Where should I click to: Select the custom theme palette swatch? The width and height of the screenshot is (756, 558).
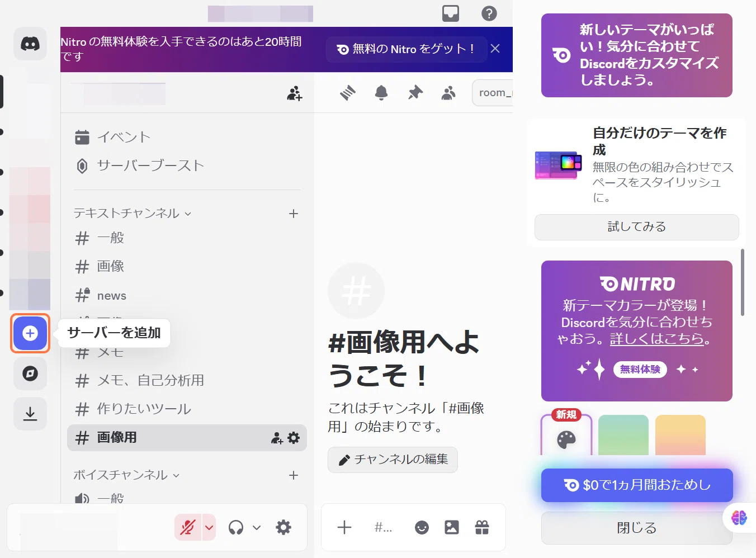pyautogui.click(x=566, y=435)
